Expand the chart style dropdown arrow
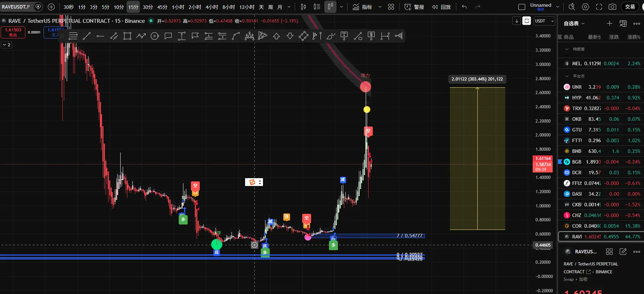The image size is (644, 294). pos(341,7)
